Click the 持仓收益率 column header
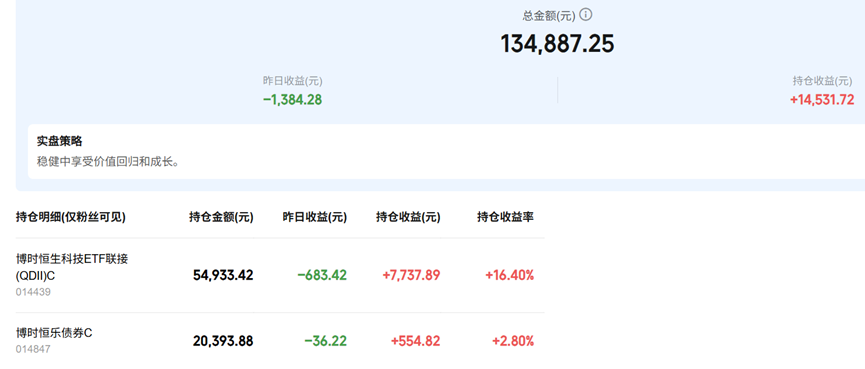Viewport: 865px width, 369px height. pyautogui.click(x=505, y=217)
